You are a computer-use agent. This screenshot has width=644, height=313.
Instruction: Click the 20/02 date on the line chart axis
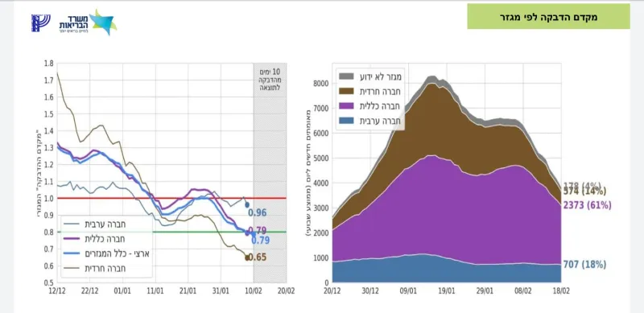pyautogui.click(x=287, y=291)
